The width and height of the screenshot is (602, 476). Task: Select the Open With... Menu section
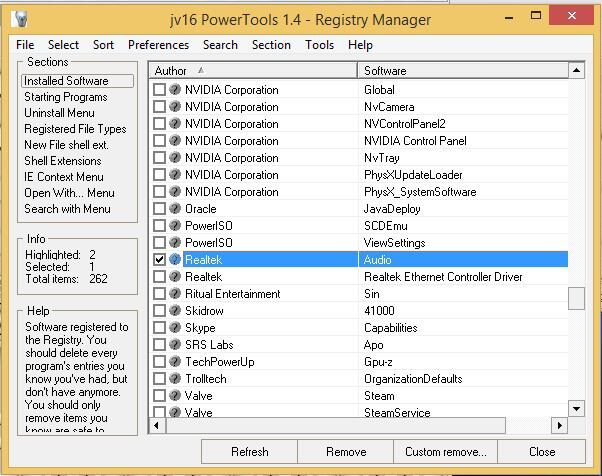coord(69,193)
